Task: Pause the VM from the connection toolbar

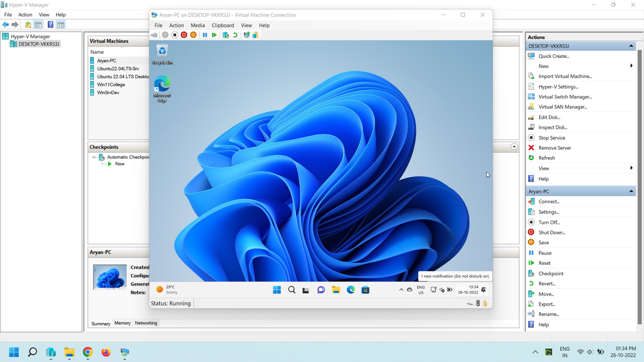Action: [x=205, y=35]
